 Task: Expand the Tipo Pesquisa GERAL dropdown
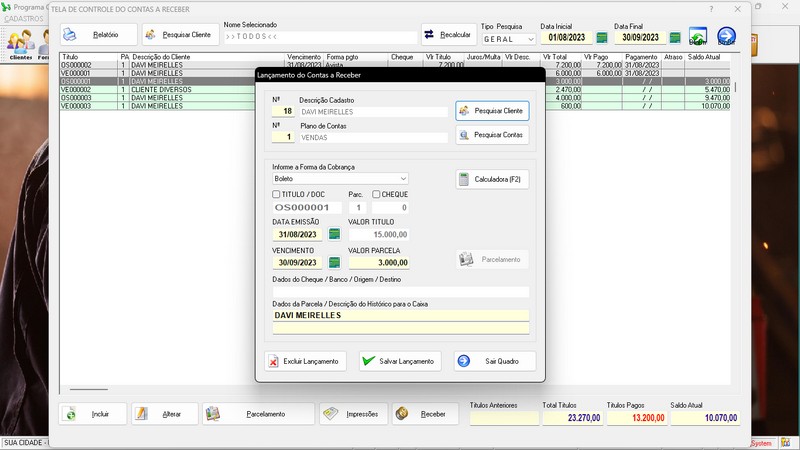(x=531, y=39)
